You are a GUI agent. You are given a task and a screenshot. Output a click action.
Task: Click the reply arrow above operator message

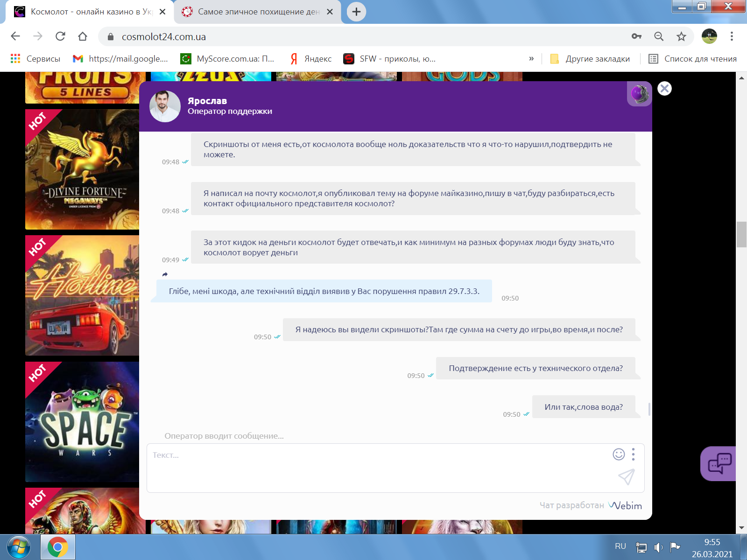(165, 274)
